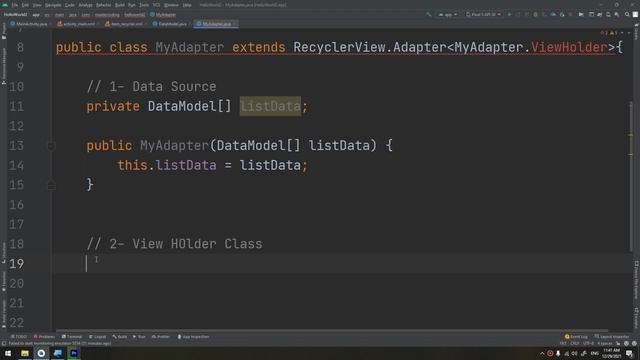Viewport: 640px width, 360px height.
Task: Open the account icon at toolbar's far right
Action: coord(635,14)
